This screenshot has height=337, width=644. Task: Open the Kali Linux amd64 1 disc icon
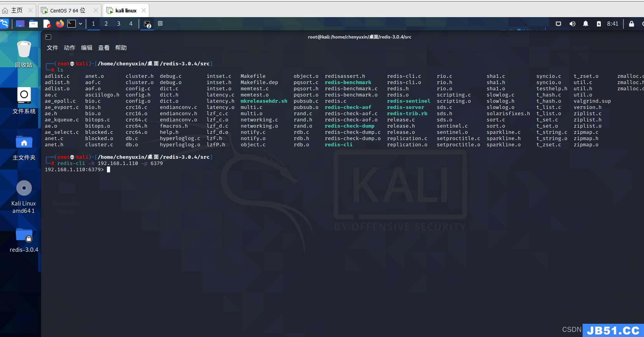[x=24, y=197]
